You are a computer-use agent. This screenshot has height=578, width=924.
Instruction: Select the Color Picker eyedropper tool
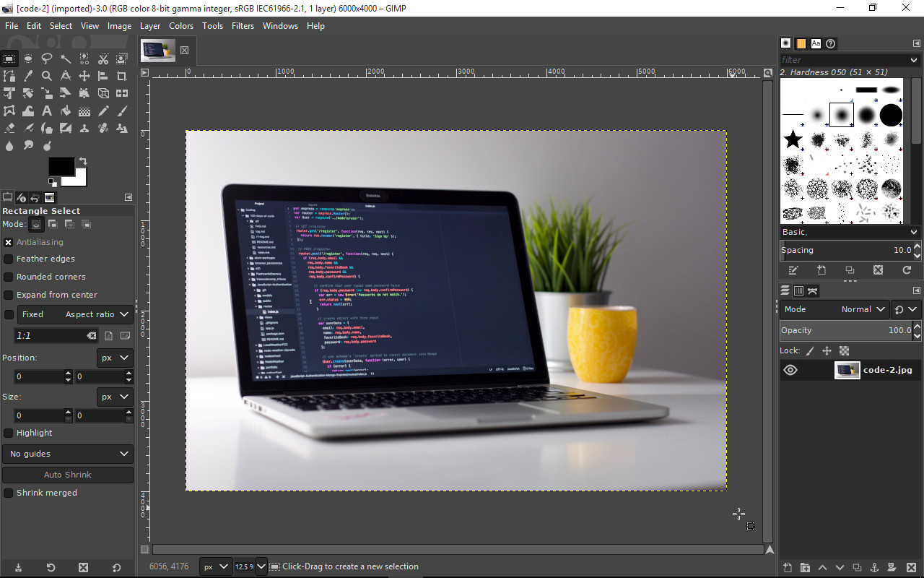point(28,76)
